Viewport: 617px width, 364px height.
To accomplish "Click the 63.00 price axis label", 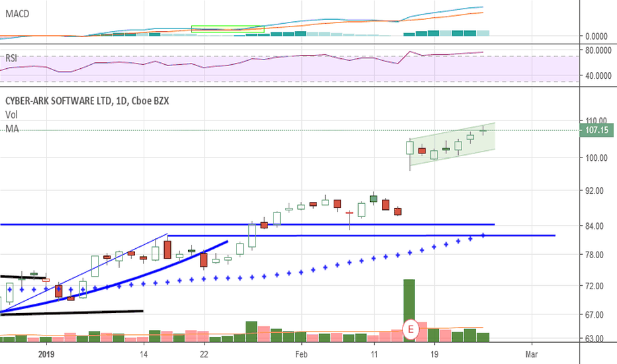I will tap(596, 338).
